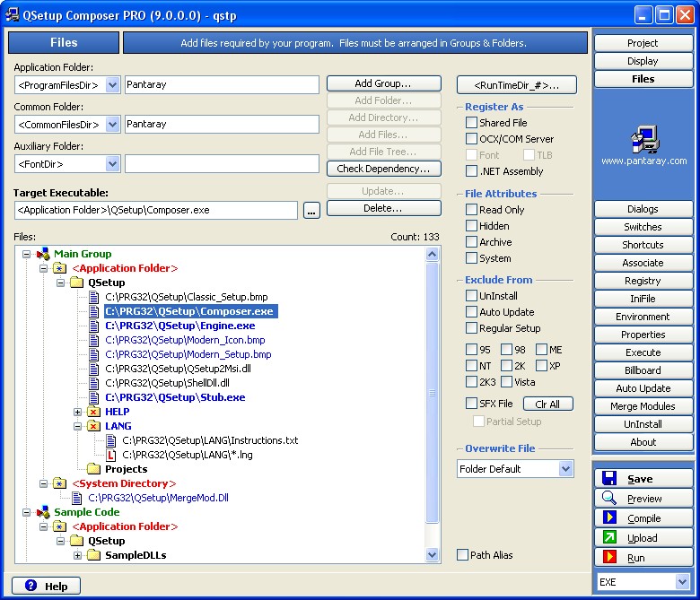The width and height of the screenshot is (700, 600).
Task: Open the ProgramFilesDir dropdown
Action: [x=112, y=85]
